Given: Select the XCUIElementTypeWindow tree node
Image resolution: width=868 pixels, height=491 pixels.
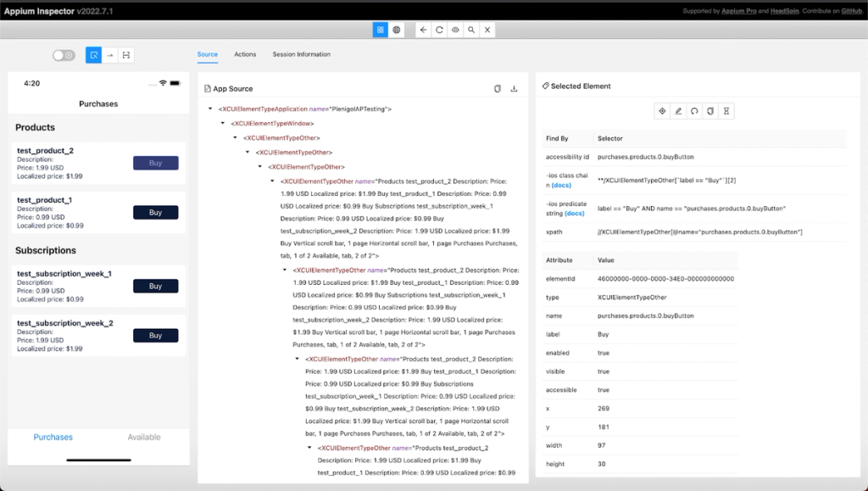Looking at the screenshot, I should click(x=272, y=124).
